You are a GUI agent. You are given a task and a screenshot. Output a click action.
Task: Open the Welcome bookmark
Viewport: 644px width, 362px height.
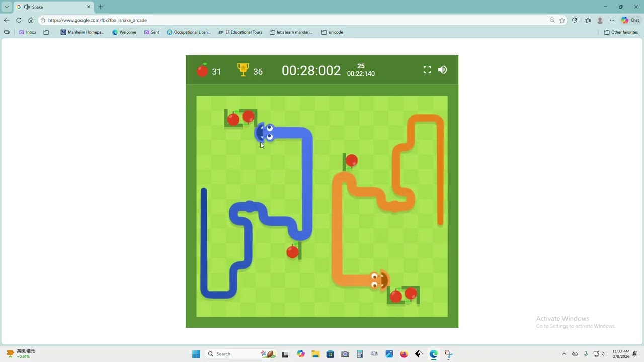click(124, 32)
